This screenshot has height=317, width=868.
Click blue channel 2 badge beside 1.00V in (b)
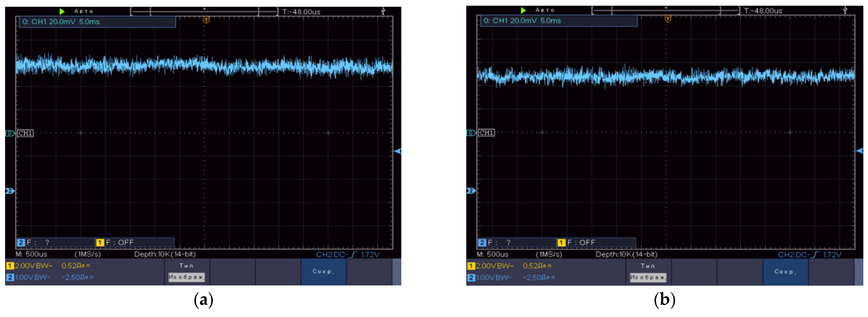coord(471,278)
